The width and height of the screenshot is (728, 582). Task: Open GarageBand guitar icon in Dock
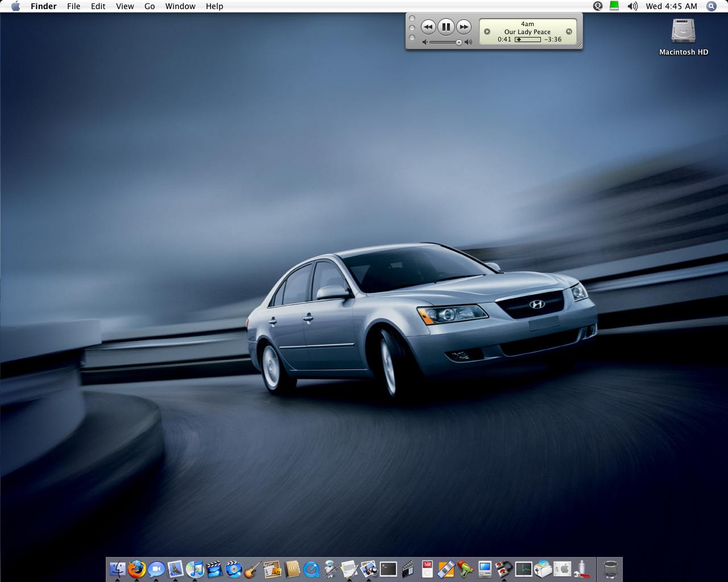(x=253, y=569)
